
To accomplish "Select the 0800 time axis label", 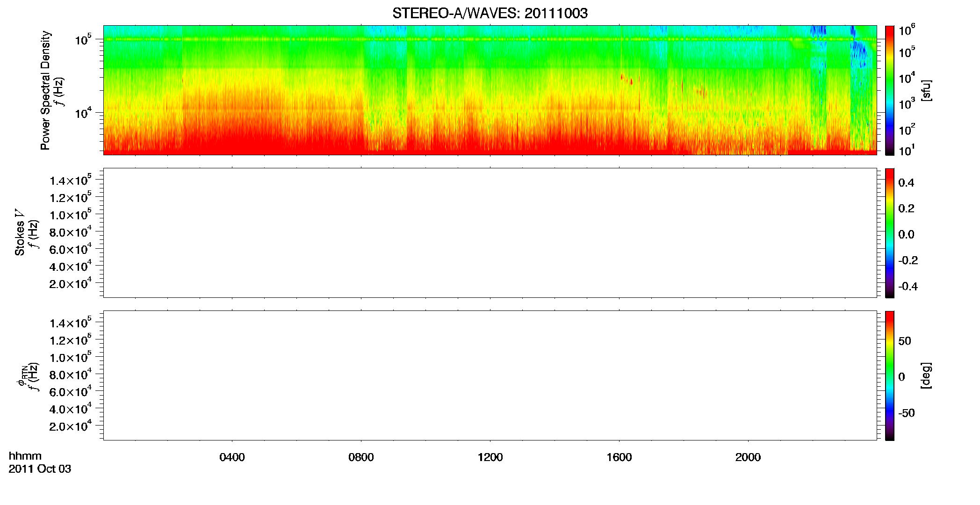I will (x=361, y=457).
